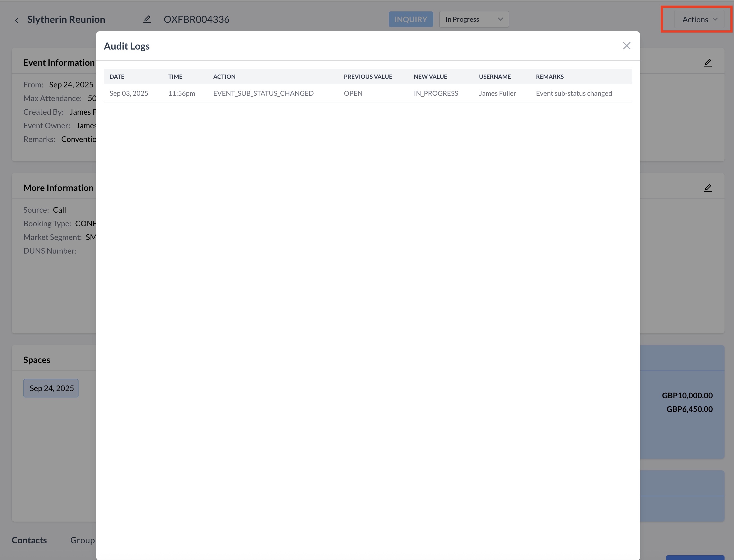Select the Sep 24, 2025 space date chip
Viewport: 734px width, 560px height.
click(x=51, y=388)
